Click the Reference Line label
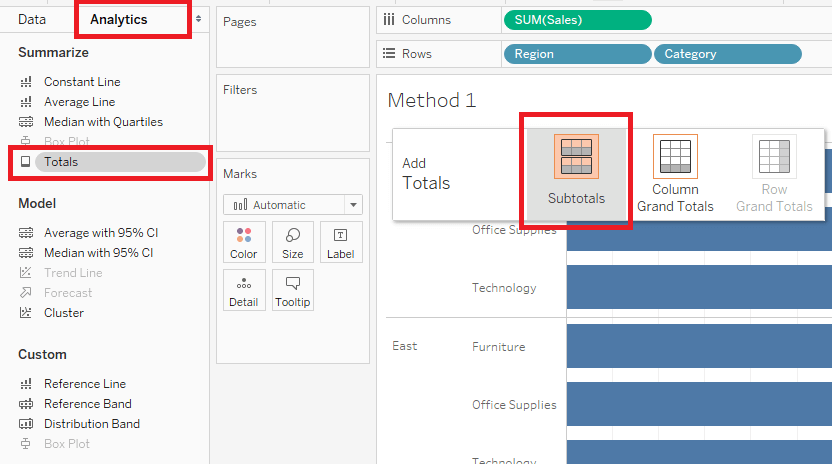This screenshot has width=832, height=464. (85, 384)
